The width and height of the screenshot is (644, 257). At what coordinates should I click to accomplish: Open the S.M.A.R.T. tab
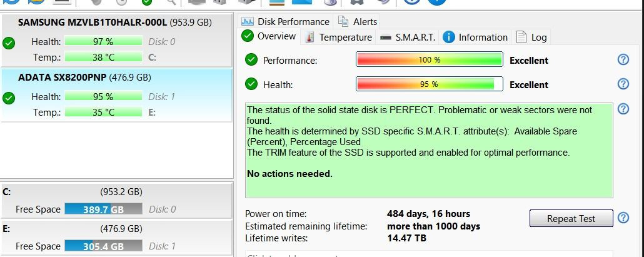tap(408, 38)
